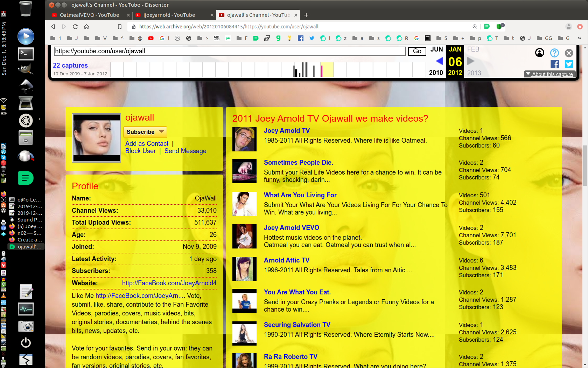
Task: Close the Wayback Machine toolbar with X icon
Action: [x=569, y=53]
